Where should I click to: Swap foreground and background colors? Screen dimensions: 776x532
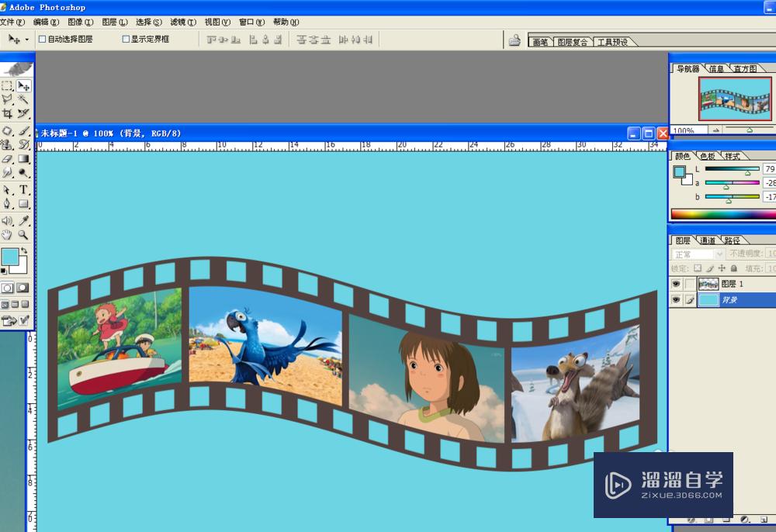click(24, 250)
